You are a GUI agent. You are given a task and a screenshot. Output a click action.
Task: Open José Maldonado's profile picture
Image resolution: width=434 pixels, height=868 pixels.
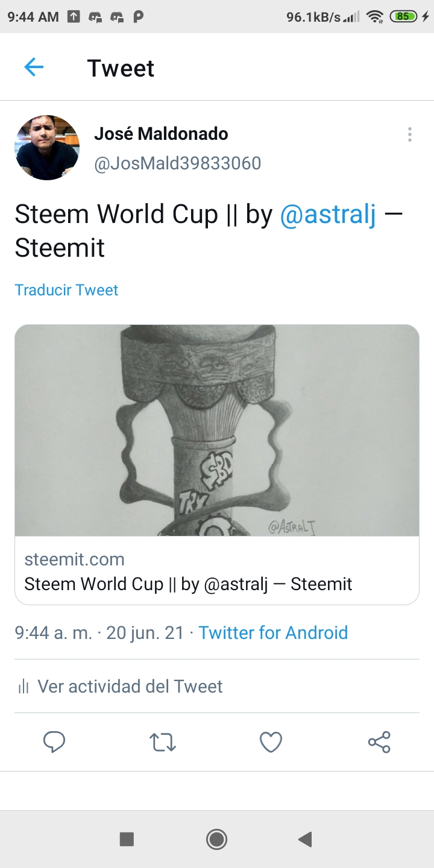(x=47, y=148)
